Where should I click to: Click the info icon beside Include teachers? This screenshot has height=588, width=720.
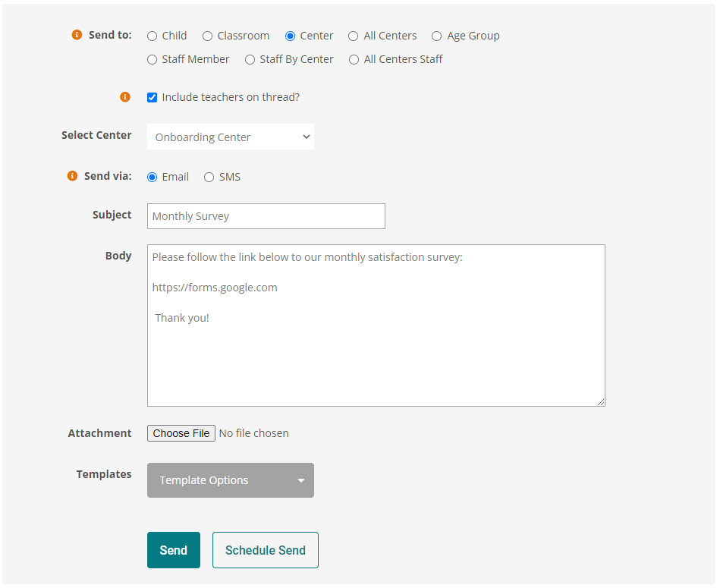(125, 97)
